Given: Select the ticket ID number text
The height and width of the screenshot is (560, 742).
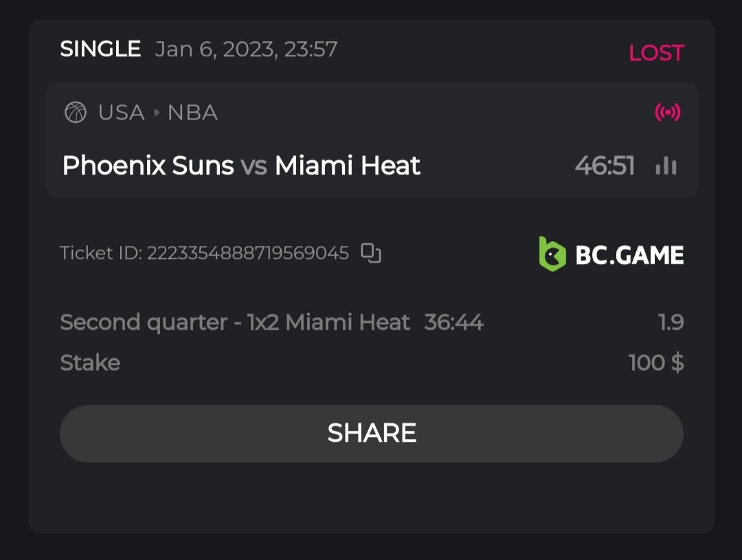Looking at the screenshot, I should click(x=248, y=253).
